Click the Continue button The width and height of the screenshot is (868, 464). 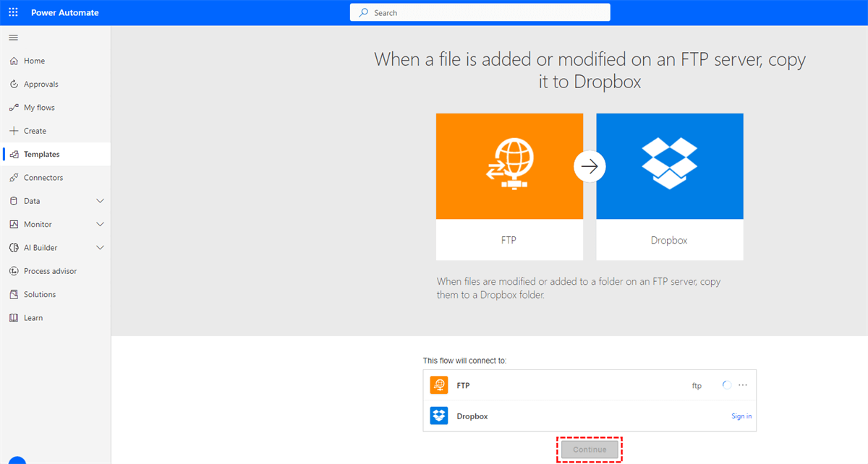(x=590, y=450)
